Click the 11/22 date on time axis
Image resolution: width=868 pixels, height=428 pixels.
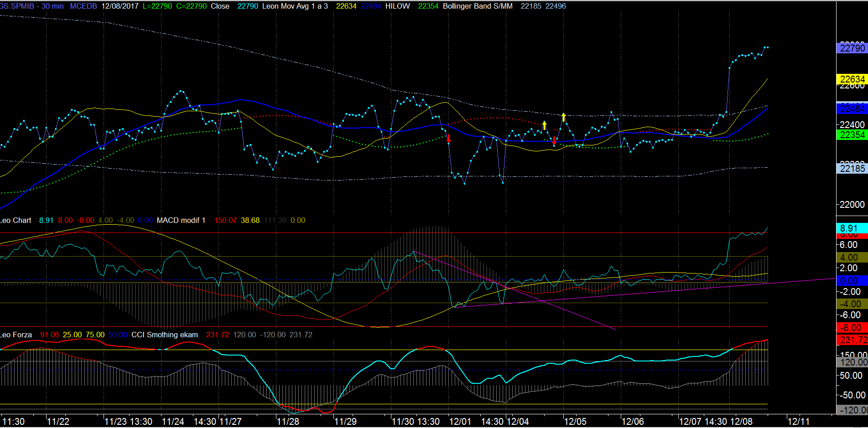pos(58,422)
